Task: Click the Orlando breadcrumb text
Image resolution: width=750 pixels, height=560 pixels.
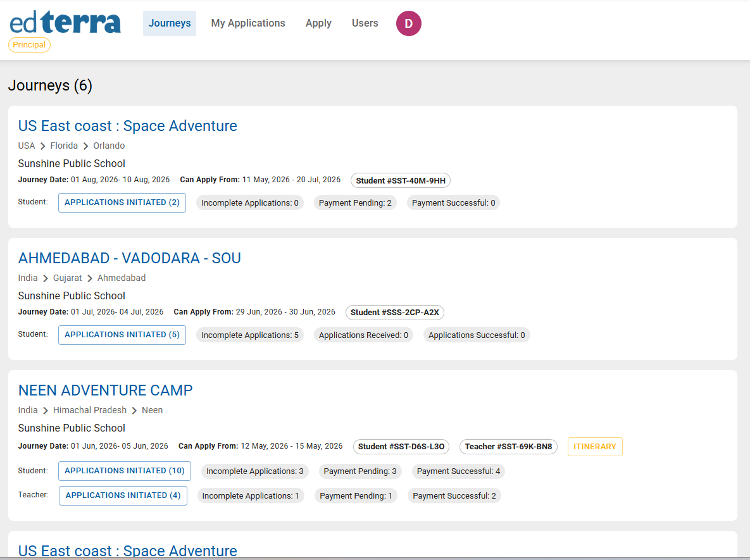Action: (x=109, y=146)
